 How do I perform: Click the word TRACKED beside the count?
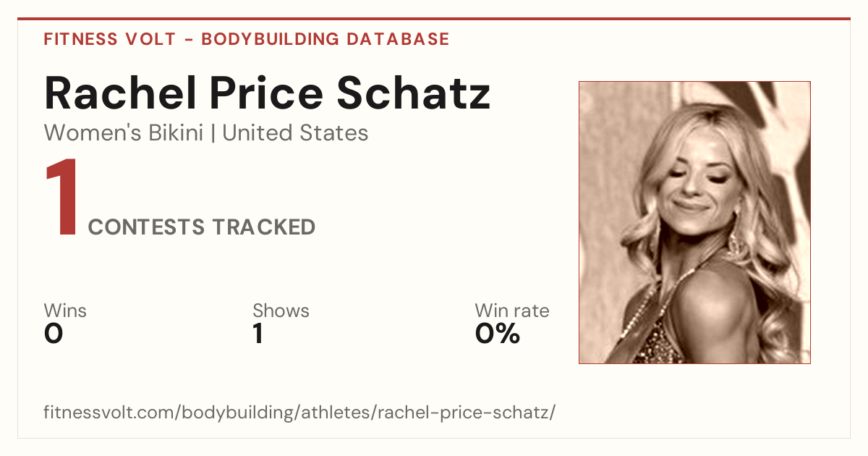(x=263, y=227)
